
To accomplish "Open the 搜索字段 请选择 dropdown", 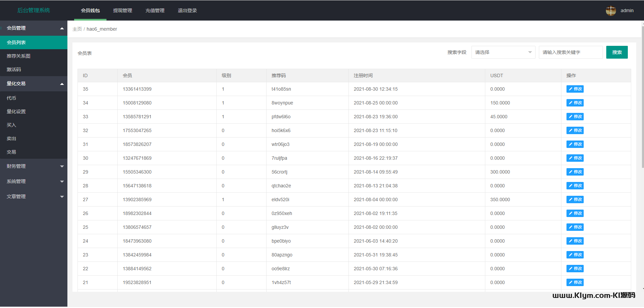I will [x=503, y=52].
